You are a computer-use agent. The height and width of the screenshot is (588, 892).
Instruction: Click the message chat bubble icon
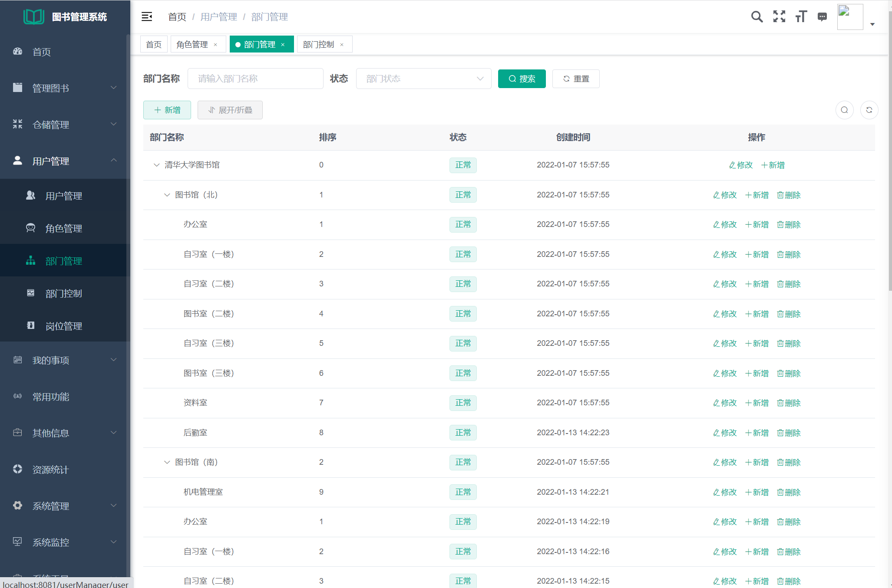click(x=822, y=17)
